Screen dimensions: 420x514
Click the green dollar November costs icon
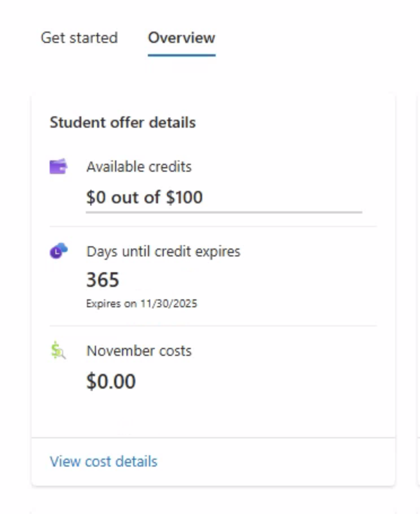click(x=58, y=350)
